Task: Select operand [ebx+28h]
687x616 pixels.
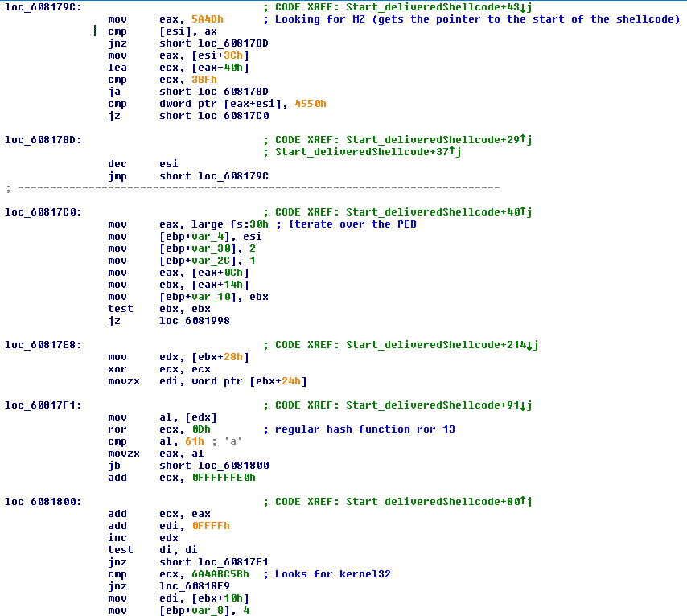Action: point(220,357)
